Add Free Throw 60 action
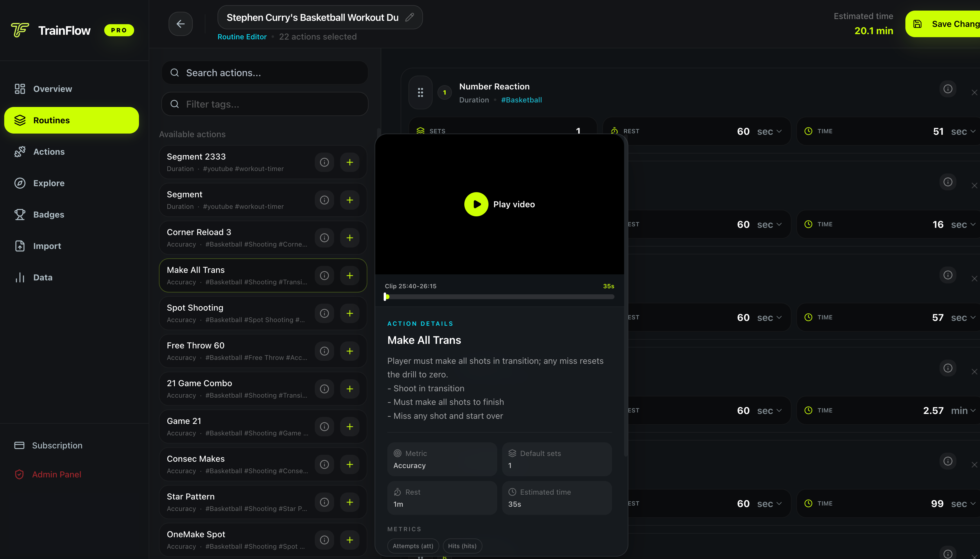 350,351
